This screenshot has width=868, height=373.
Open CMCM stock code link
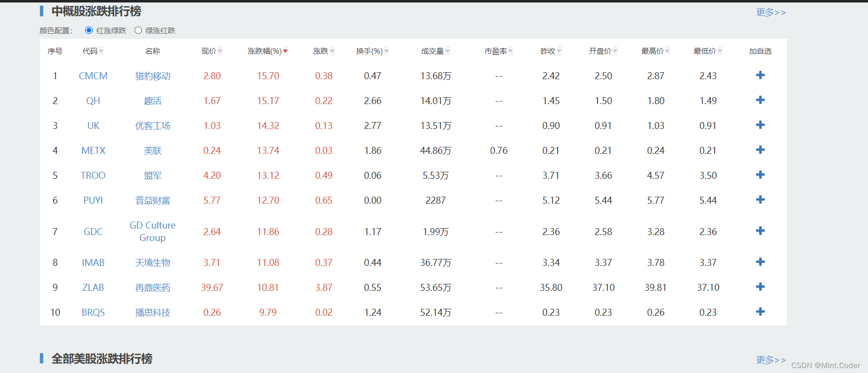(x=93, y=76)
